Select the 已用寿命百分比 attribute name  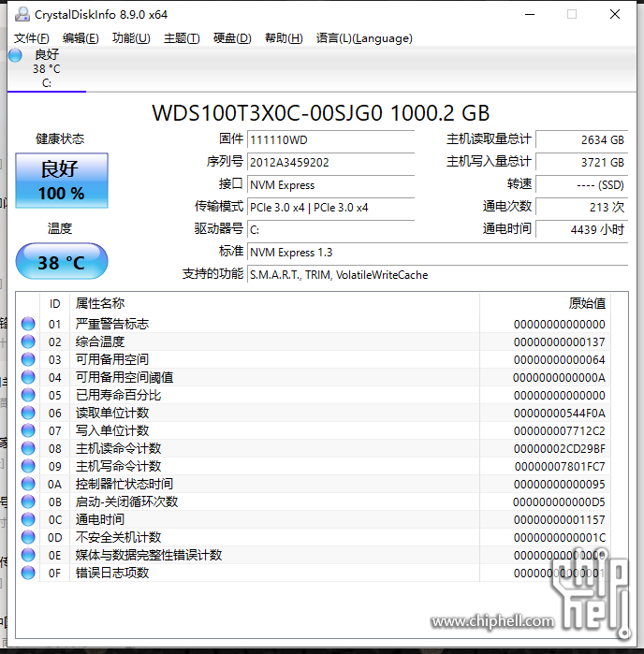click(119, 395)
